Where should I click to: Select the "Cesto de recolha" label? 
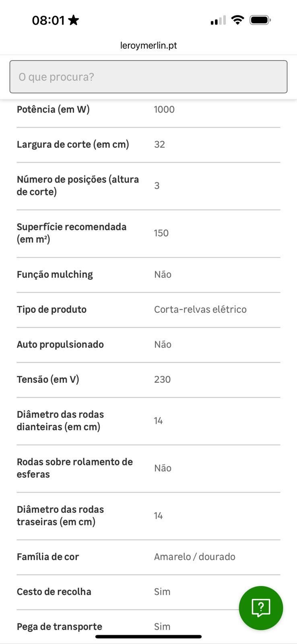(x=54, y=592)
